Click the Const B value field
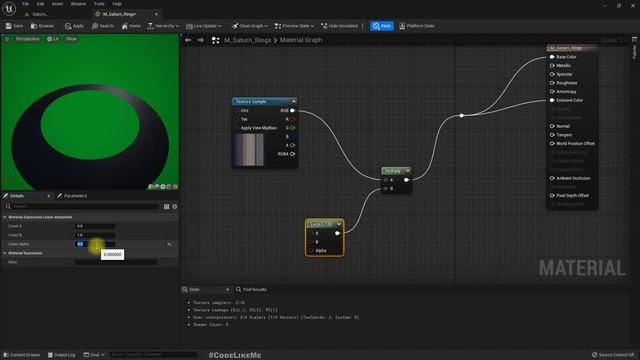This screenshot has width=640, height=360. pyautogui.click(x=95, y=235)
